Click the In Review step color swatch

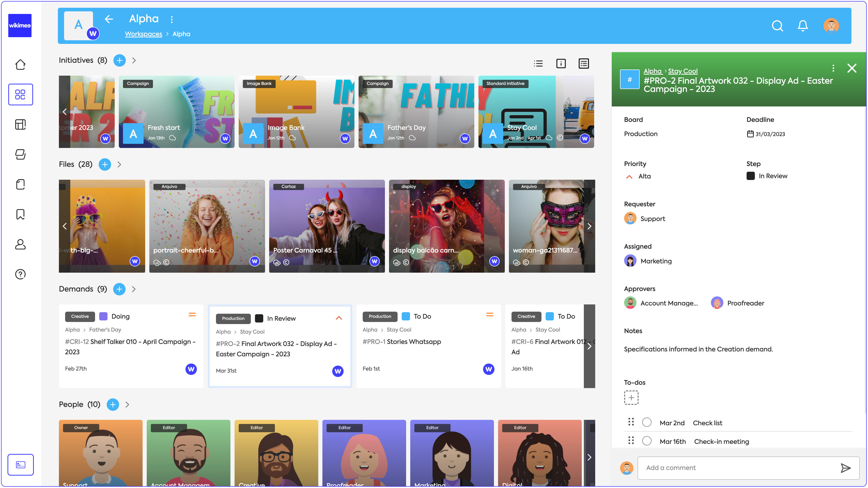tap(750, 176)
